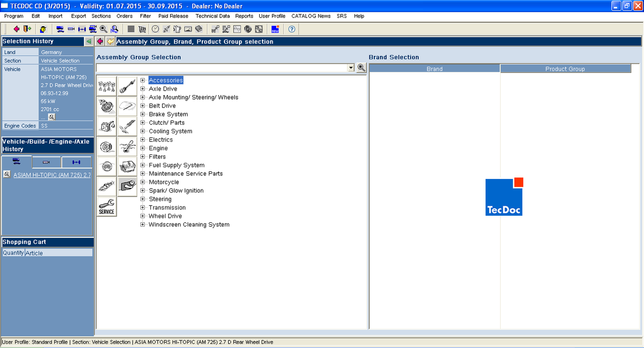Select Steering in the assembly tree
Image resolution: width=644 pixels, height=348 pixels.
pos(160,199)
